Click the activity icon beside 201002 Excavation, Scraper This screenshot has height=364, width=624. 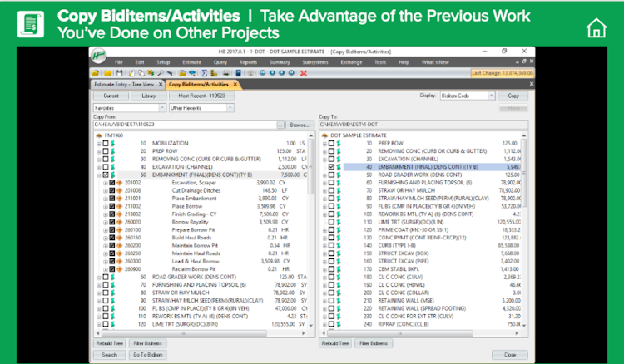[x=119, y=183]
